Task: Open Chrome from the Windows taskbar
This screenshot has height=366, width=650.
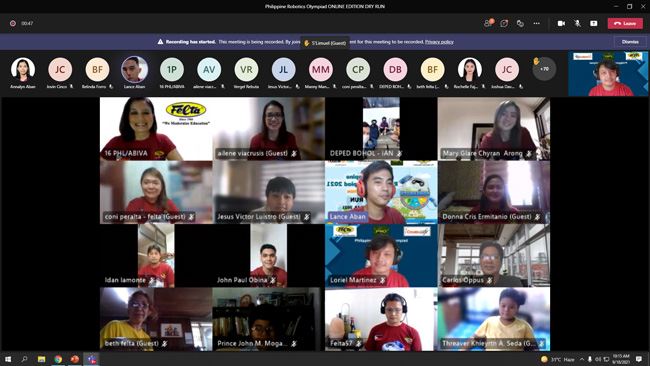Action: [58, 359]
